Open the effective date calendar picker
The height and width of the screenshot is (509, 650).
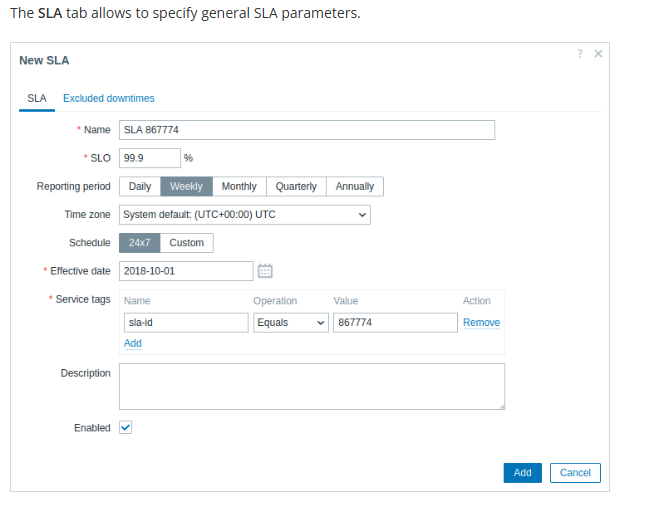click(265, 271)
